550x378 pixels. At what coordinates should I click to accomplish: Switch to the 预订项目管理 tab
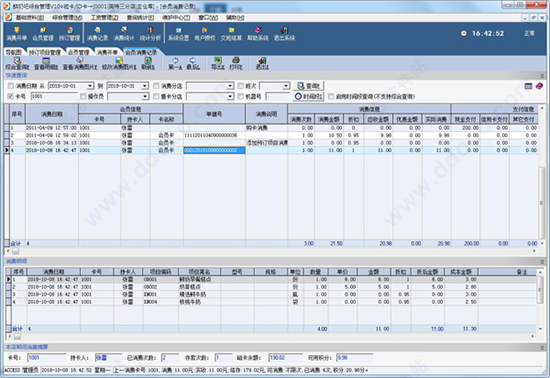click(x=45, y=52)
